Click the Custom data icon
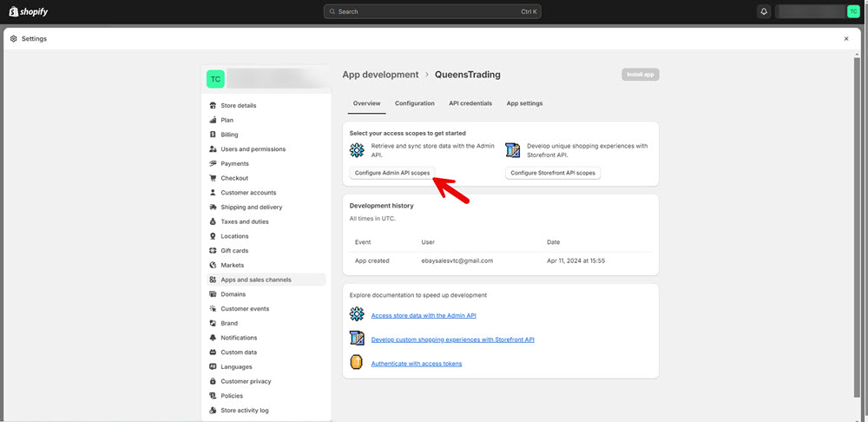Viewport: 868px width, 422px height. tap(213, 353)
